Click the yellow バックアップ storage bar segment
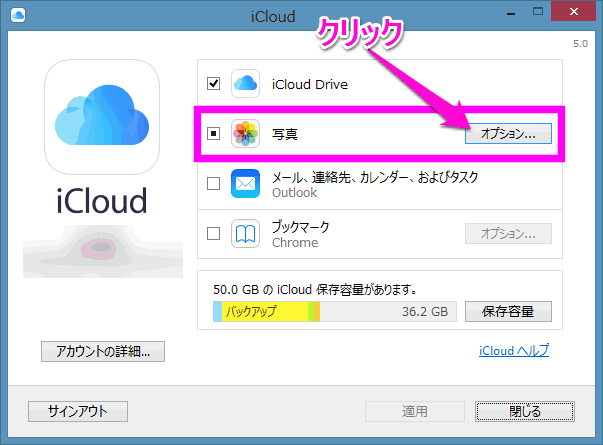The height and width of the screenshot is (445, 603). tap(264, 312)
